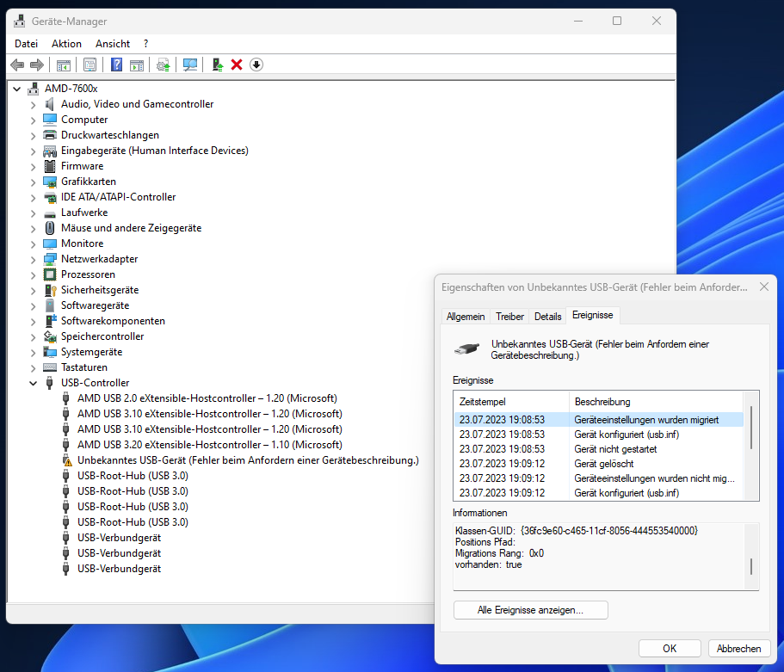784x672 pixels.
Task: Select the Ereignisse tab
Action: [592, 315]
